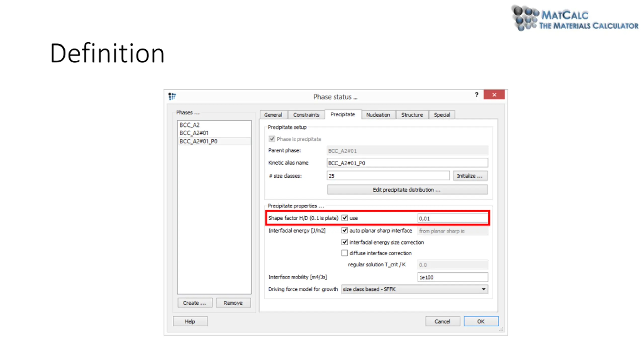
Task: Click the shape factor value field
Action: (453, 218)
